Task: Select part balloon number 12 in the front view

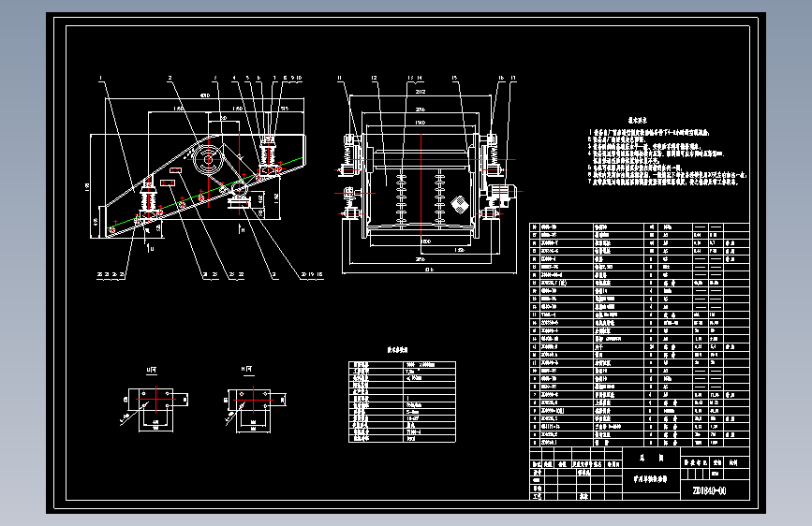Action: (374, 79)
